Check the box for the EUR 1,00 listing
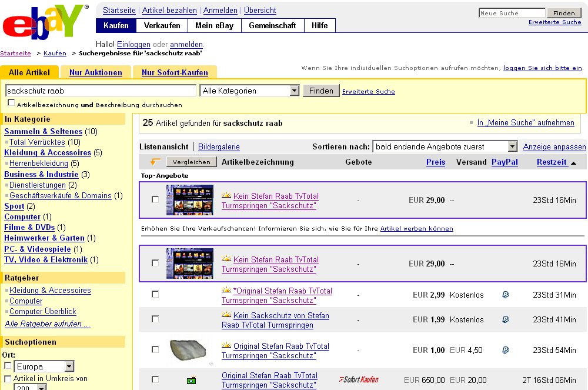 tap(155, 349)
